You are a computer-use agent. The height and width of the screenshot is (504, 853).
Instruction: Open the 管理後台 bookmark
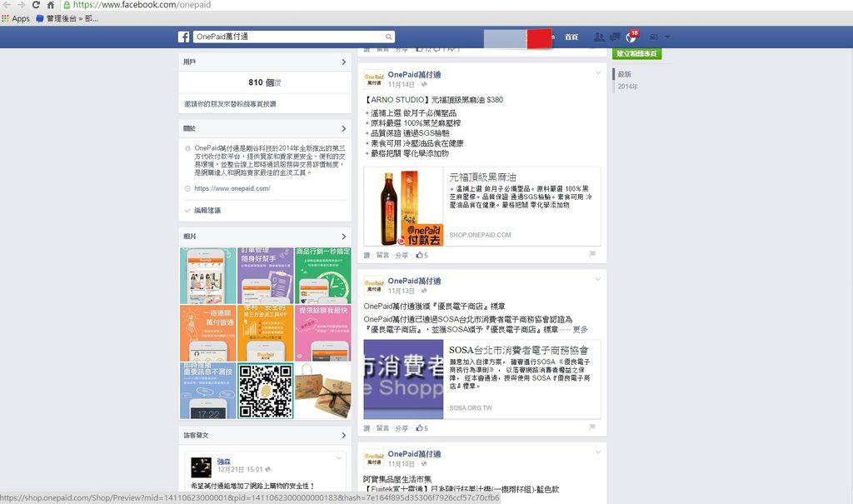pyautogui.click(x=67, y=18)
